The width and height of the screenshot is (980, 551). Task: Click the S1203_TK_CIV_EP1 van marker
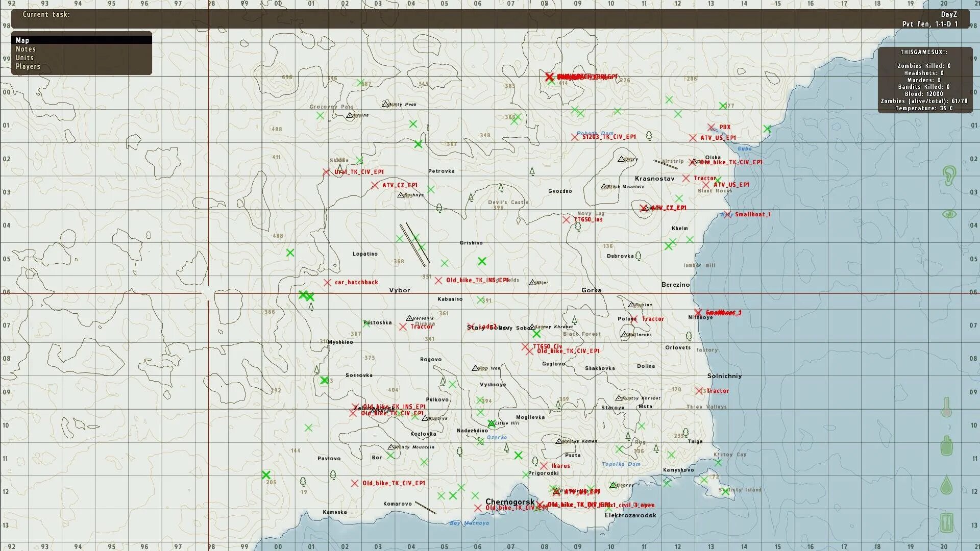[575, 137]
